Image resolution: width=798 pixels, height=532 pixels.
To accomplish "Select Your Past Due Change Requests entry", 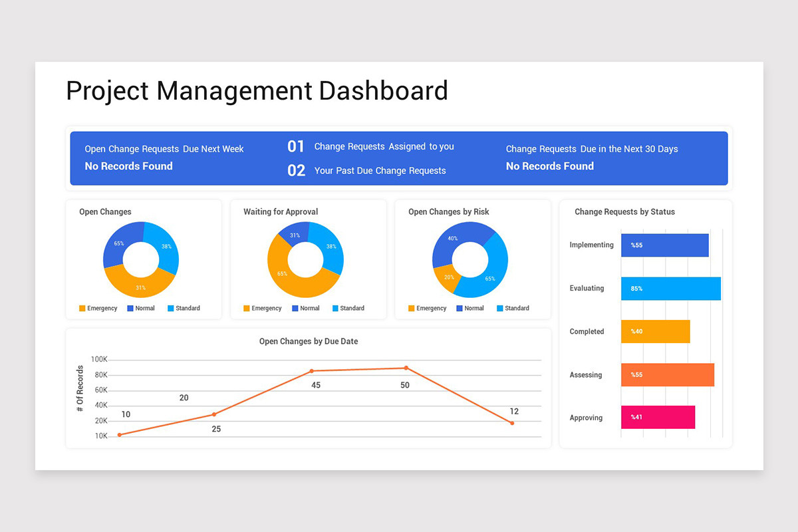I will (x=380, y=170).
